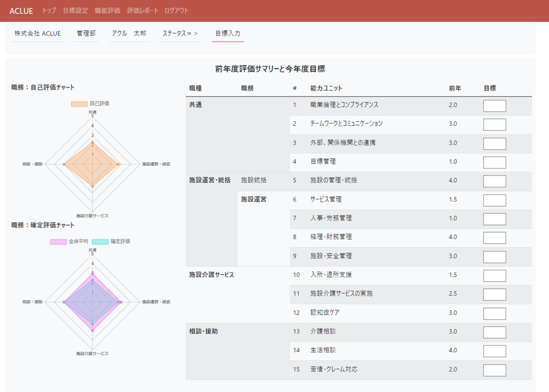
Task: Click the 管理部 department label
Action: 86,34
